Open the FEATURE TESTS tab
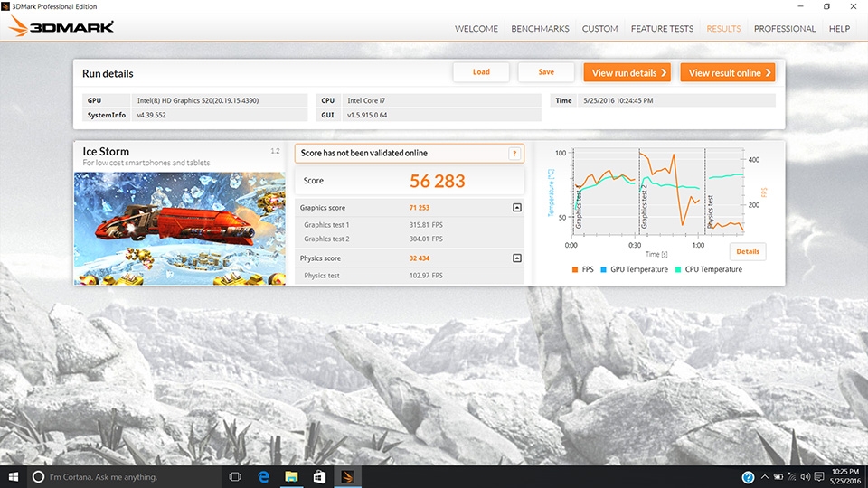Screen dimensions: 868x488 coord(662,29)
